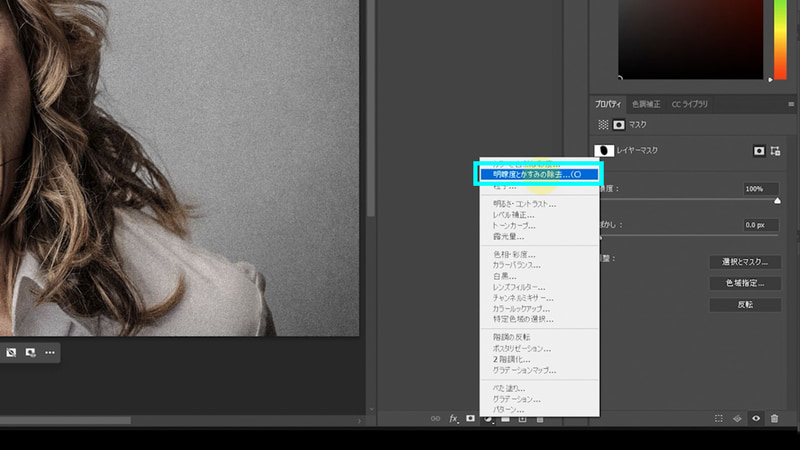Click load selection from mask icon
Screen dimensions: 800x450
(719, 418)
